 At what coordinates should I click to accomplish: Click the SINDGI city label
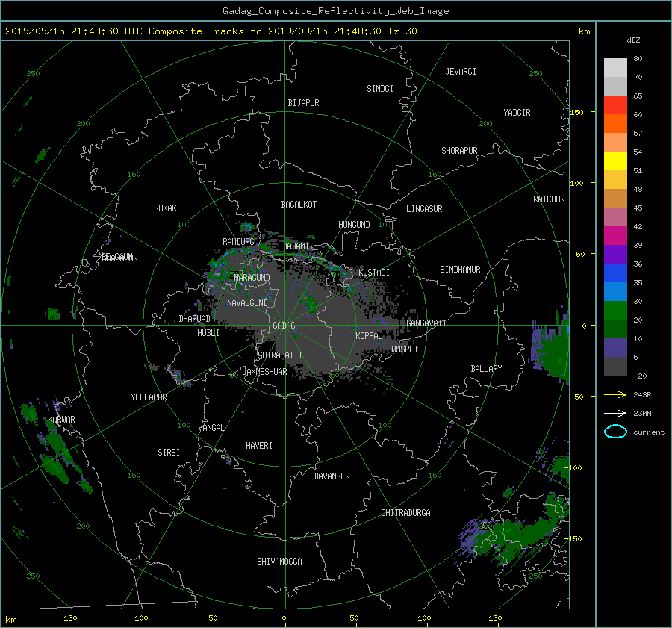[x=380, y=89]
